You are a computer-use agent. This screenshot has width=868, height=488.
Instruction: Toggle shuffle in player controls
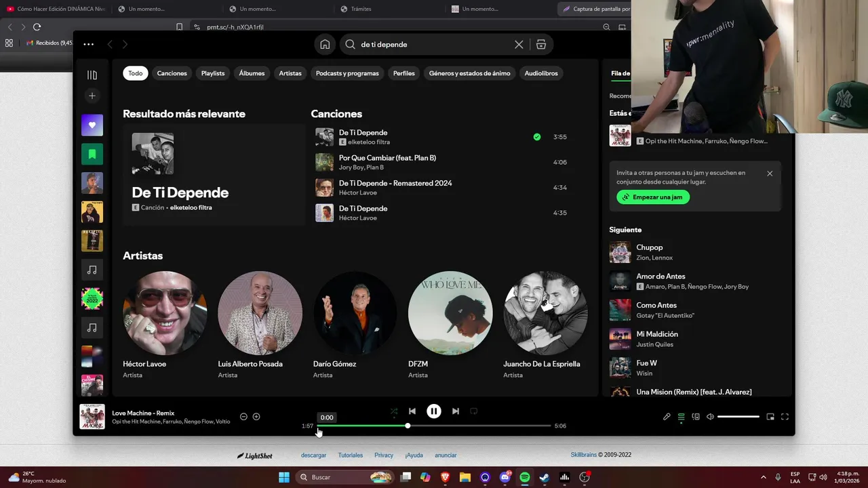pos(394,411)
